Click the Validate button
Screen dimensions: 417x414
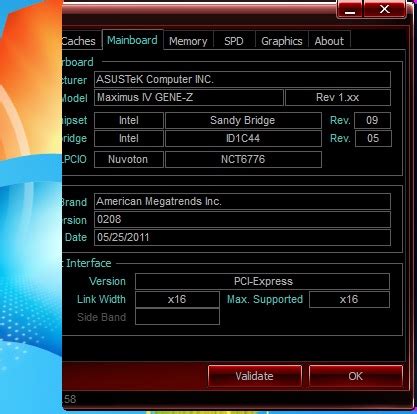coord(255,376)
